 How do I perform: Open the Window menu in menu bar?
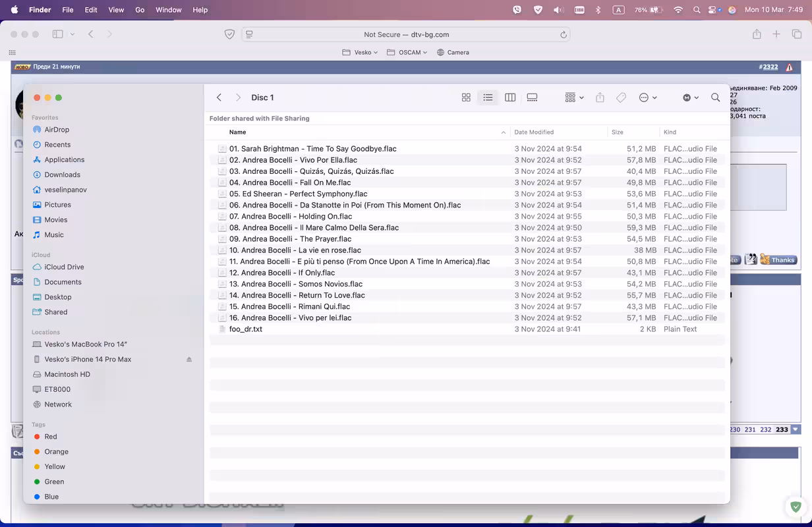(169, 10)
